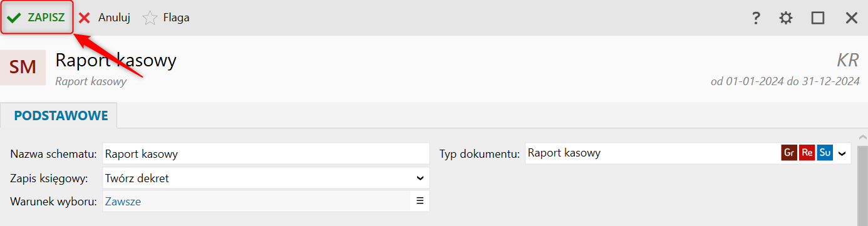
Task: Open the Zawsze condition link
Action: click(x=123, y=201)
